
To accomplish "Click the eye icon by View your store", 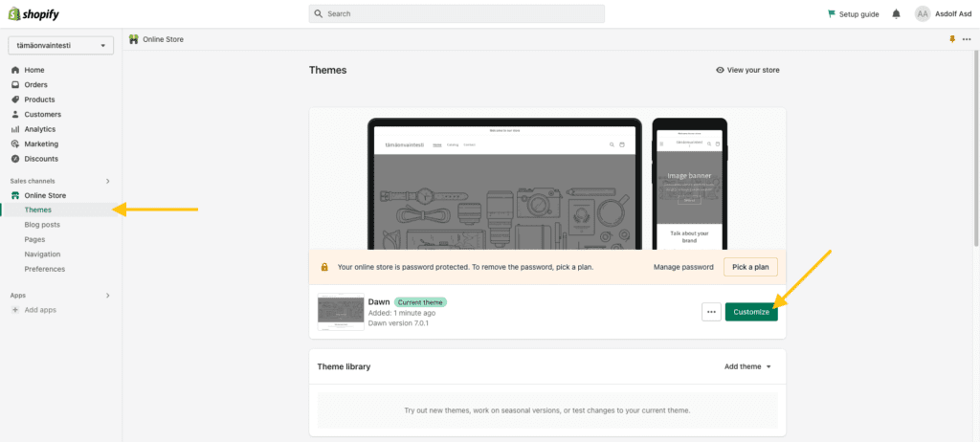I will coord(720,70).
